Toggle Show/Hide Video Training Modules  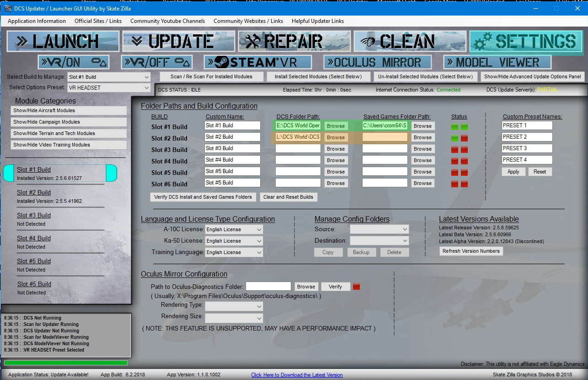tap(69, 145)
